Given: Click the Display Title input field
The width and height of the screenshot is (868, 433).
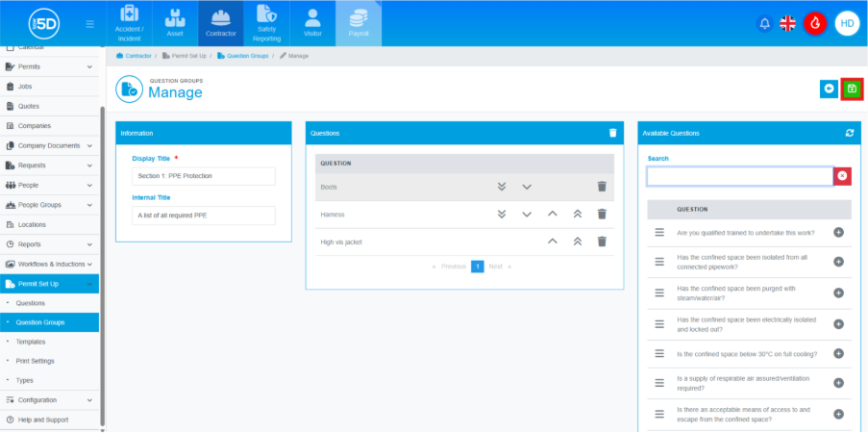Looking at the screenshot, I should point(203,176).
